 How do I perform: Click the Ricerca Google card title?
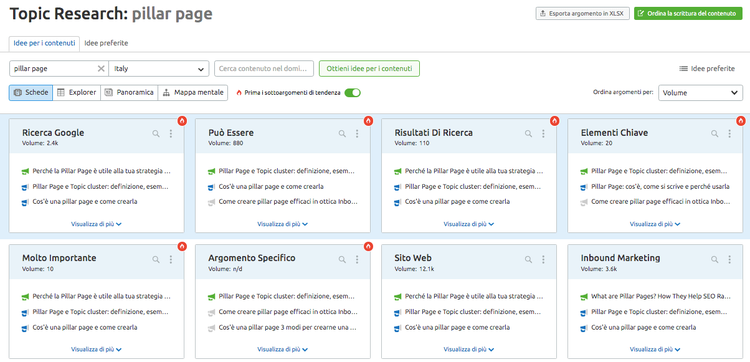[53, 133]
